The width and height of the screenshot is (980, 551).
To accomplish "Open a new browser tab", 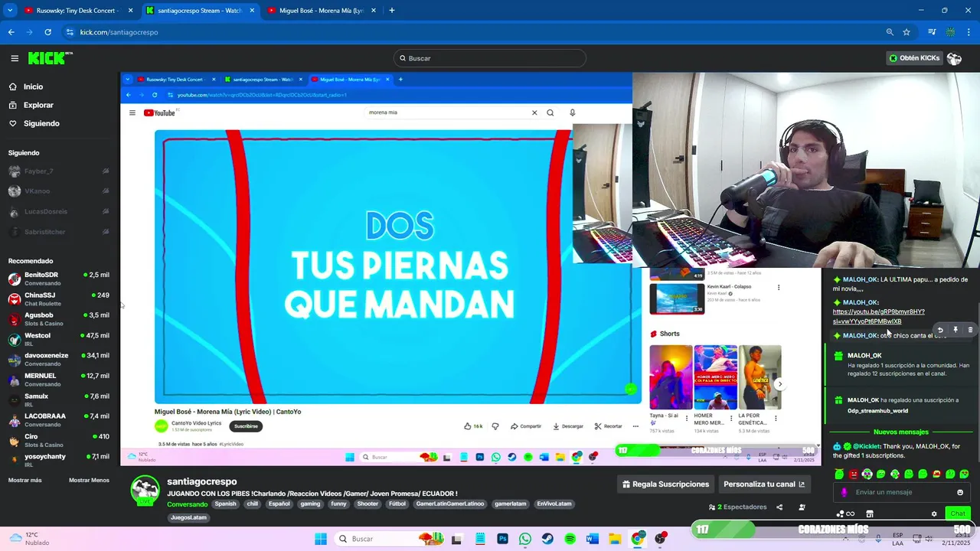I will 392,11.
